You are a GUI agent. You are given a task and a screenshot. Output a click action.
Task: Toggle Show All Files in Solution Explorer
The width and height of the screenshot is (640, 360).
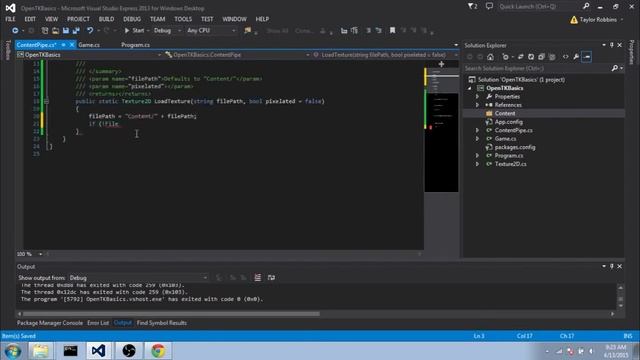552,57
